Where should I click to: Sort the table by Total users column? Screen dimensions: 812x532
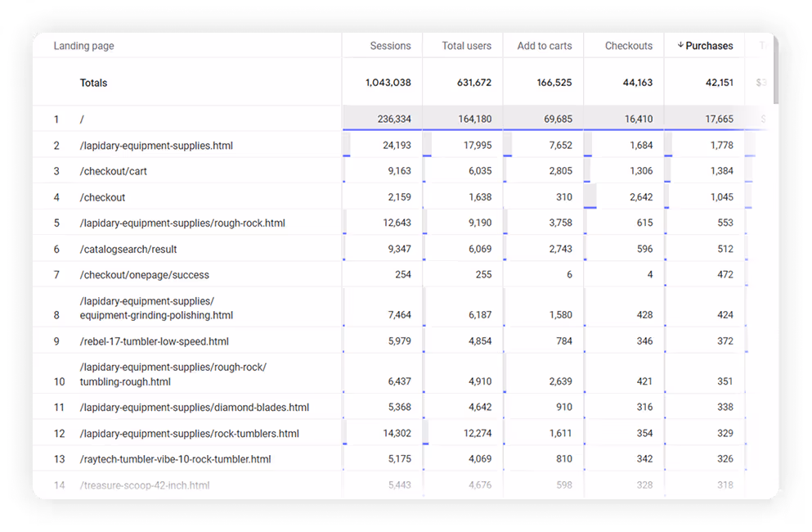(x=467, y=46)
